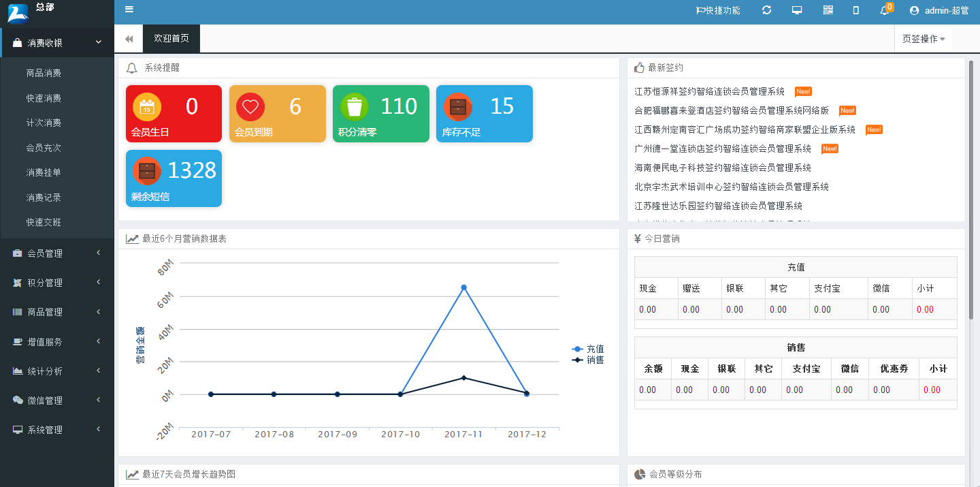
Task: Click the hamburger menu icon to collapse sidebar
Action: 129,10
